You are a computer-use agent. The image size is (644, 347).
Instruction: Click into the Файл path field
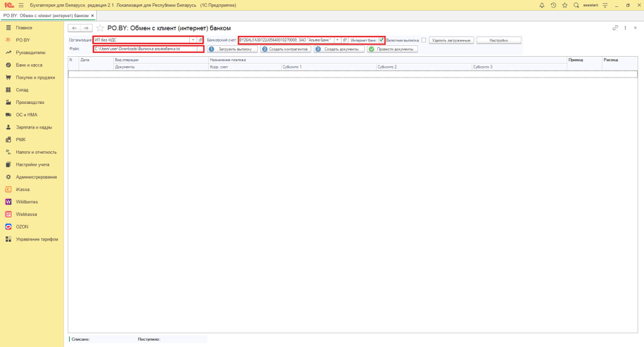pos(145,48)
